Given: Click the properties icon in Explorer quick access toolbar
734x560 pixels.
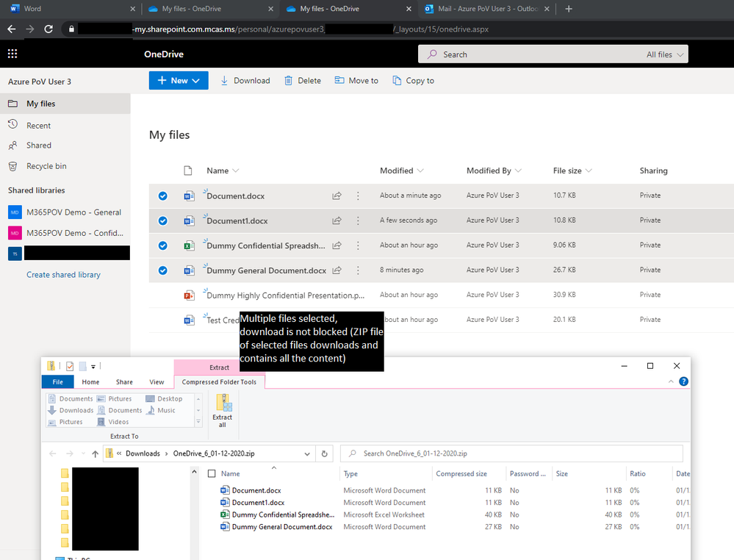Looking at the screenshot, I should [x=70, y=366].
